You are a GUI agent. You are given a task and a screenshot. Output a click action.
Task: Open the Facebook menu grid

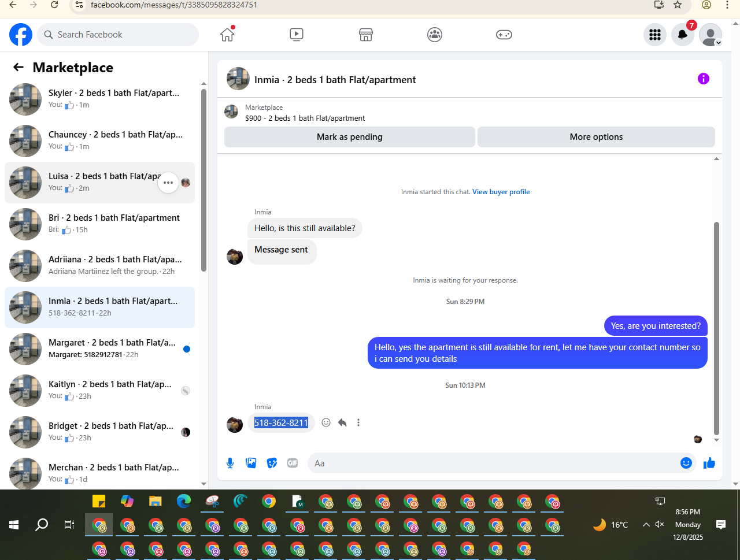[x=655, y=35]
